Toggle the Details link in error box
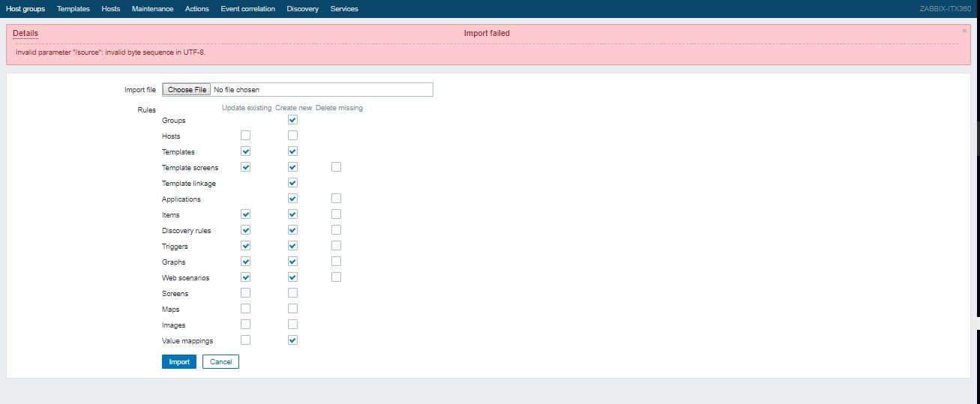The image size is (980, 404). pyautogui.click(x=25, y=34)
